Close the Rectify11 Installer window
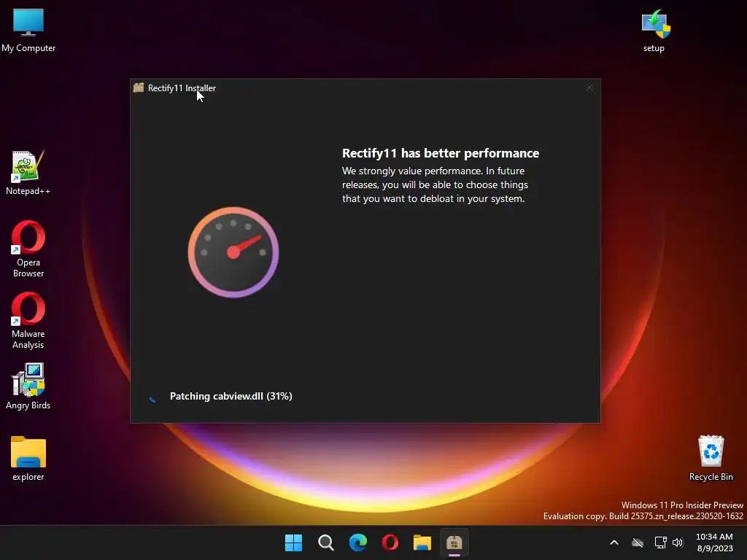The width and height of the screenshot is (747, 560). tap(589, 87)
